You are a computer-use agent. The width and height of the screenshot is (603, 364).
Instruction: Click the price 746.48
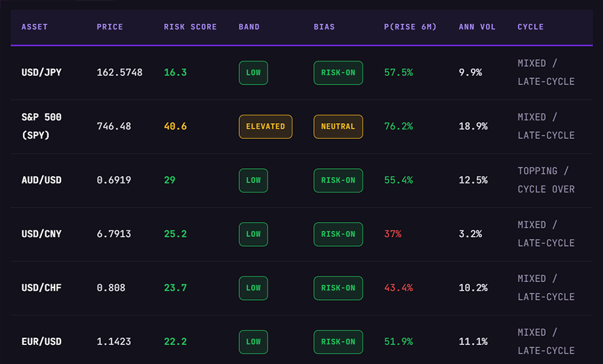click(114, 126)
